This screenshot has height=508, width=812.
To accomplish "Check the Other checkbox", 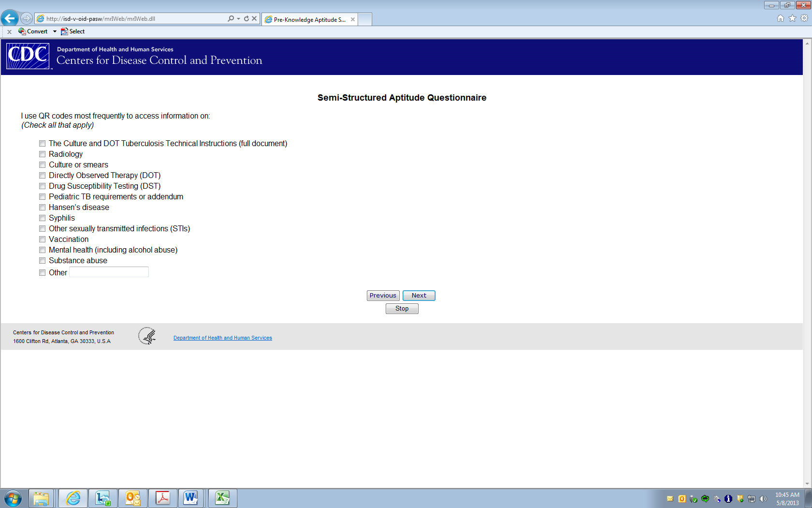I will (x=43, y=273).
